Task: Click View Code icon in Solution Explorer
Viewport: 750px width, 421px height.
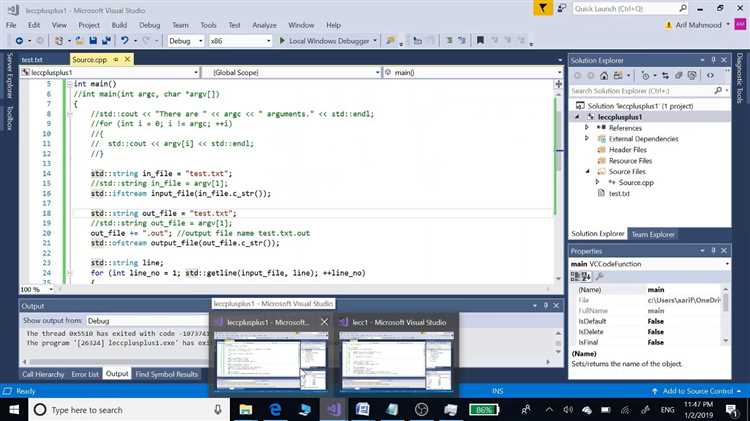Action: coord(710,76)
